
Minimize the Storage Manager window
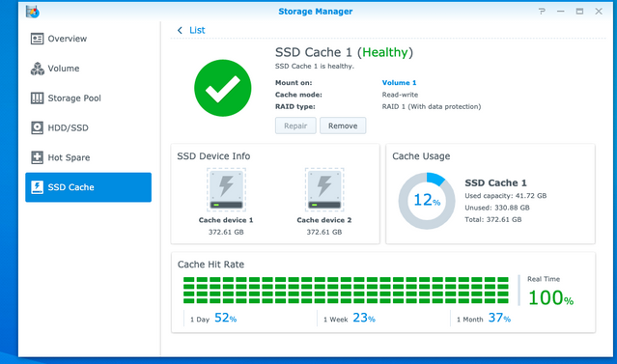point(561,12)
